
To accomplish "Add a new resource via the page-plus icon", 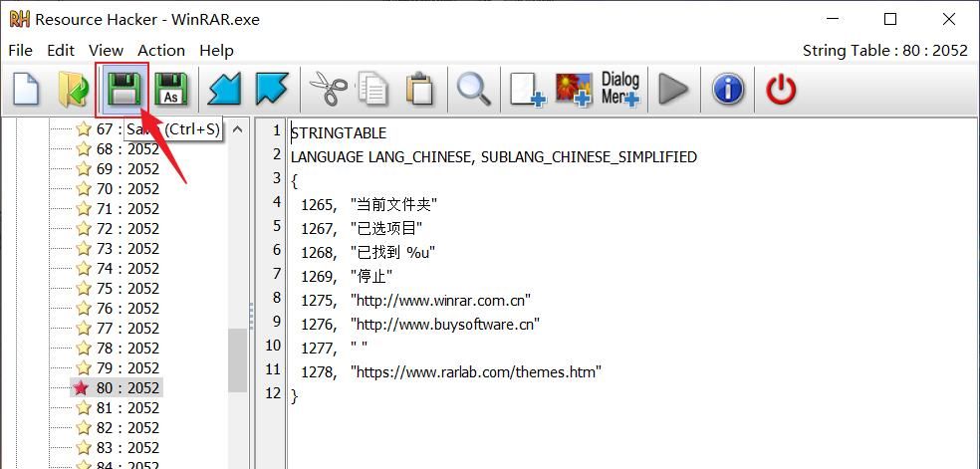I will coord(527,90).
